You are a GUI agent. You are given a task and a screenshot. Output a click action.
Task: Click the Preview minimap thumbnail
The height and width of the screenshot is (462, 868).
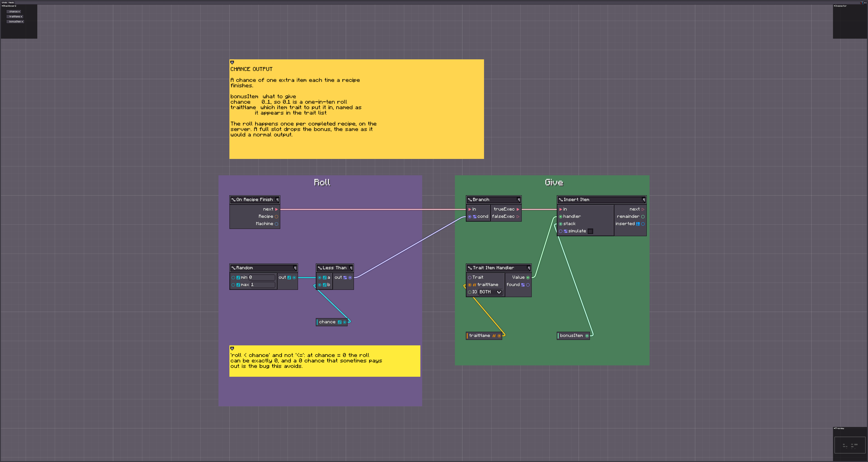pyautogui.click(x=850, y=445)
